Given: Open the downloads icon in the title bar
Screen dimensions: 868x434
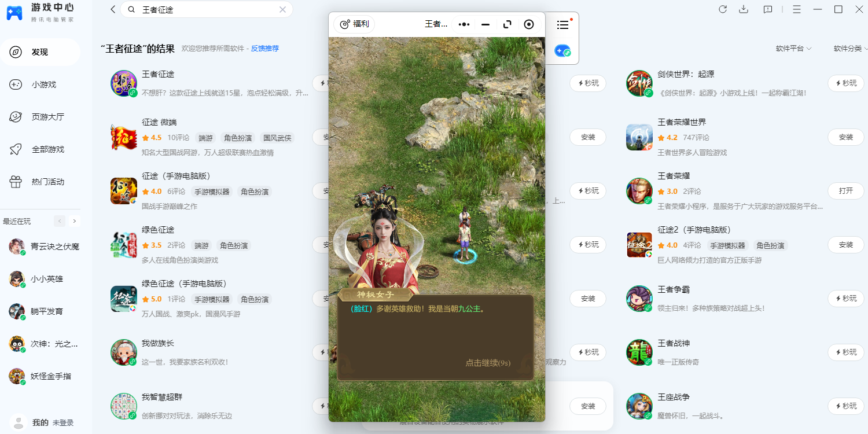Looking at the screenshot, I should coord(744,9).
